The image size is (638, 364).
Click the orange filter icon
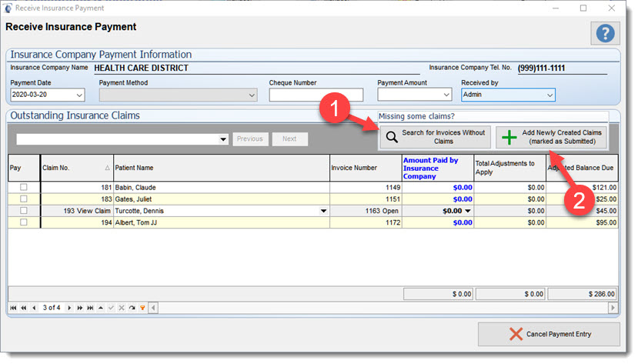(142, 308)
